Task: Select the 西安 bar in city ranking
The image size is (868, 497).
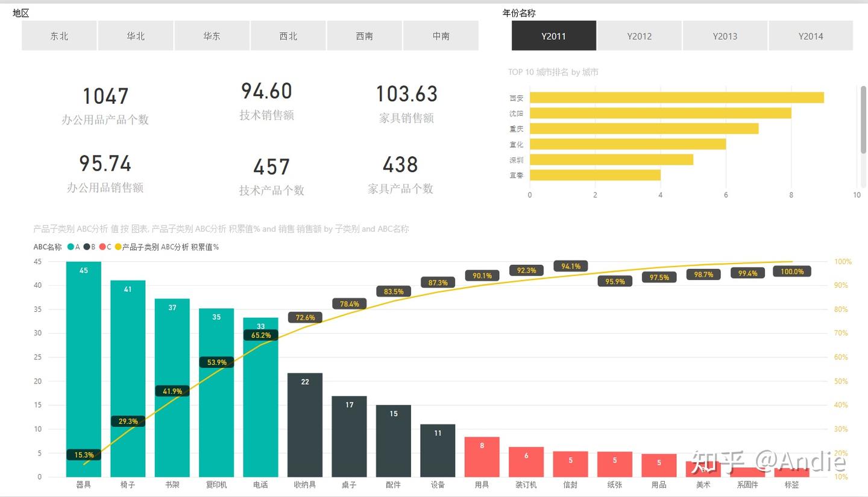Action: (x=676, y=98)
